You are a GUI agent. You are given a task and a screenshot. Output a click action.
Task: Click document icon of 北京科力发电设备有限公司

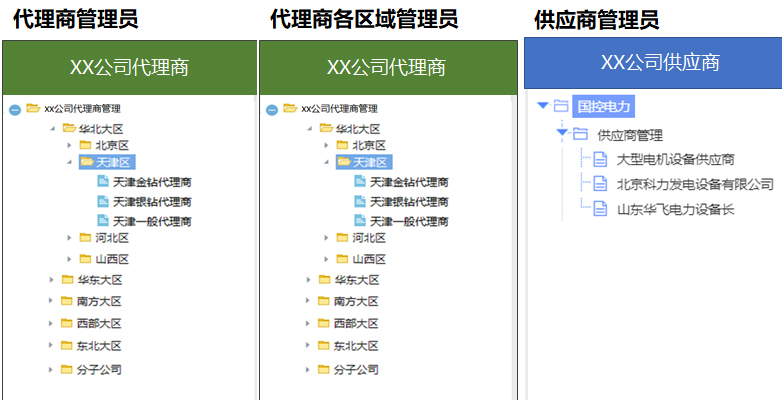(x=600, y=184)
